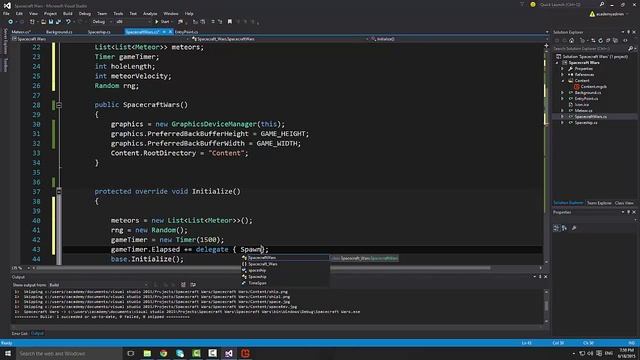Open the Edit menu
Screen dimensions: 640x360
click(x=19, y=13)
